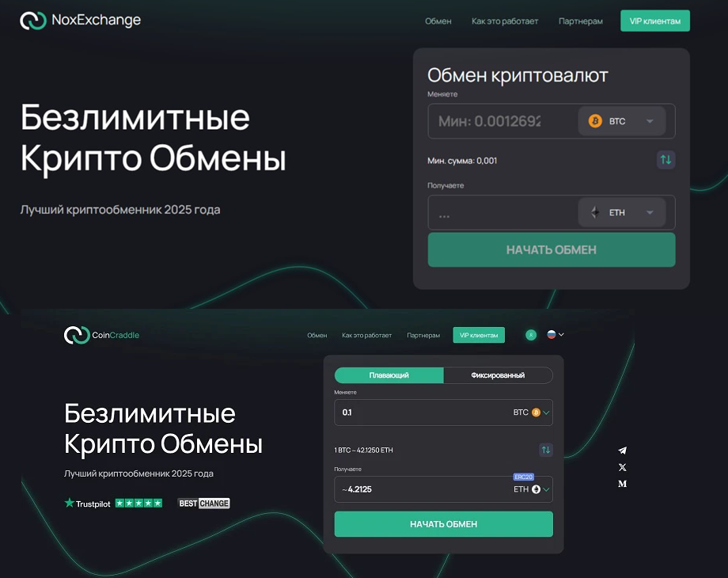Click the lower НАЧАТЬ ОБМЕН button
This screenshot has height=578, width=728.
tap(443, 524)
